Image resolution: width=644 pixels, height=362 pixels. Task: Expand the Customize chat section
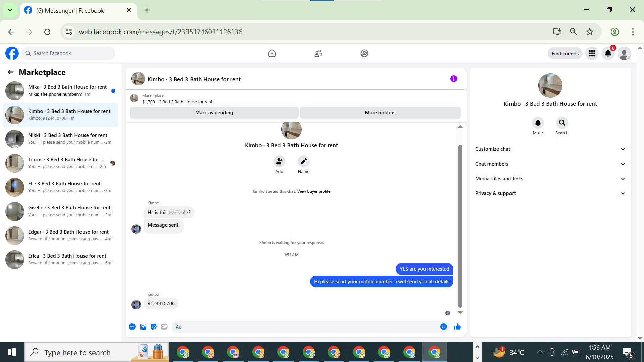(x=550, y=149)
